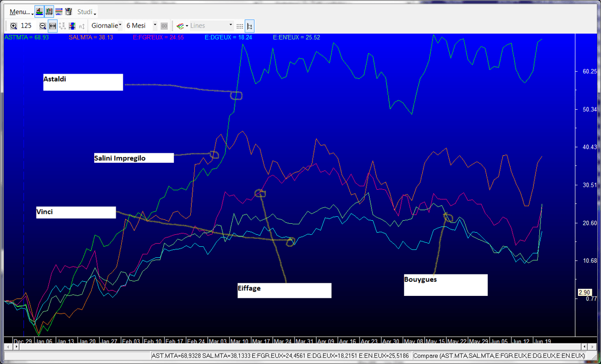The image size is (601, 364).
Task: Click the 30.51 price axis label
Action: [x=589, y=185]
